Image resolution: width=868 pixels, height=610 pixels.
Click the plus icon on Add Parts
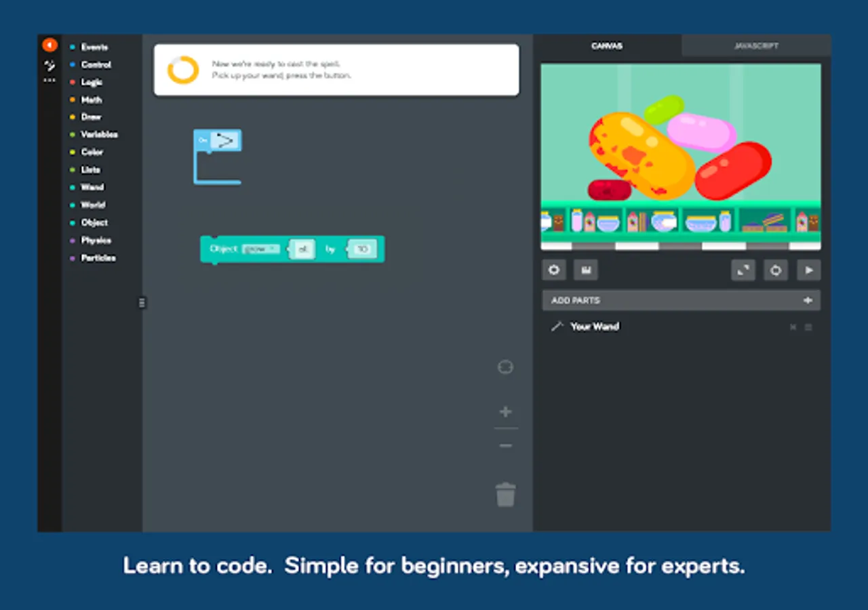[x=808, y=300]
